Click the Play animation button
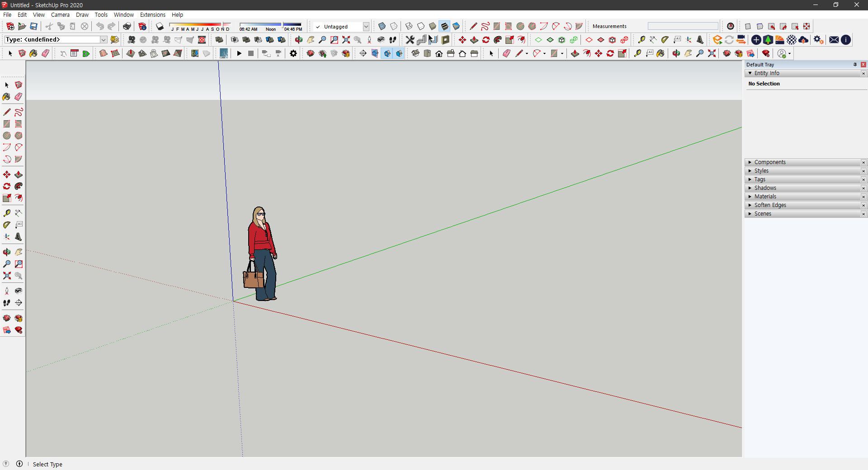The width and height of the screenshot is (868, 470). point(239,53)
